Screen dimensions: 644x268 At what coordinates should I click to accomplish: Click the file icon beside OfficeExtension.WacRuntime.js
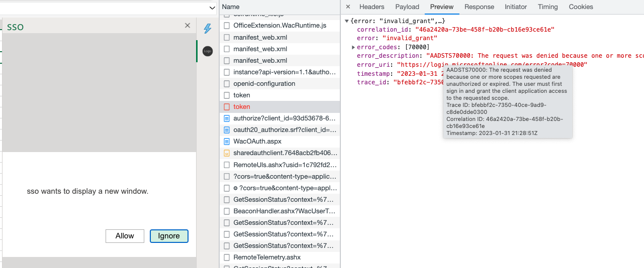(226, 25)
